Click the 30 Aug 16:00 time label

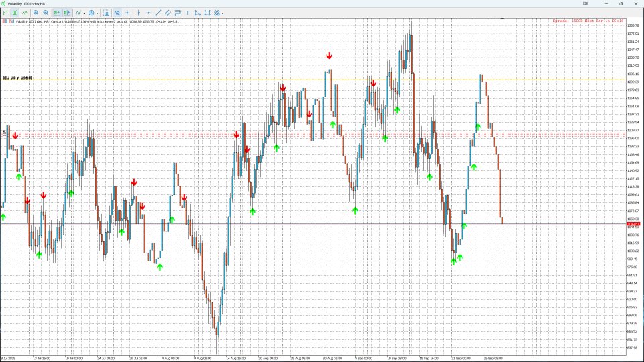click(332, 358)
